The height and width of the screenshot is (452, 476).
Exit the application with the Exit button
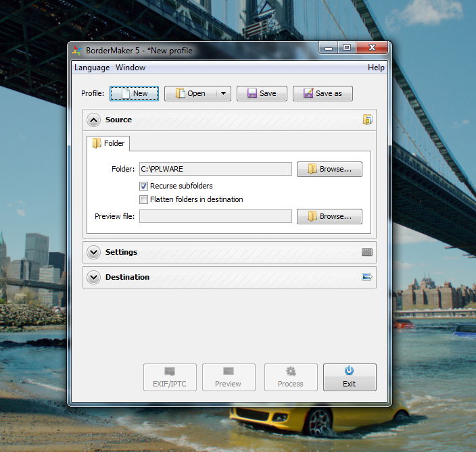point(350,378)
